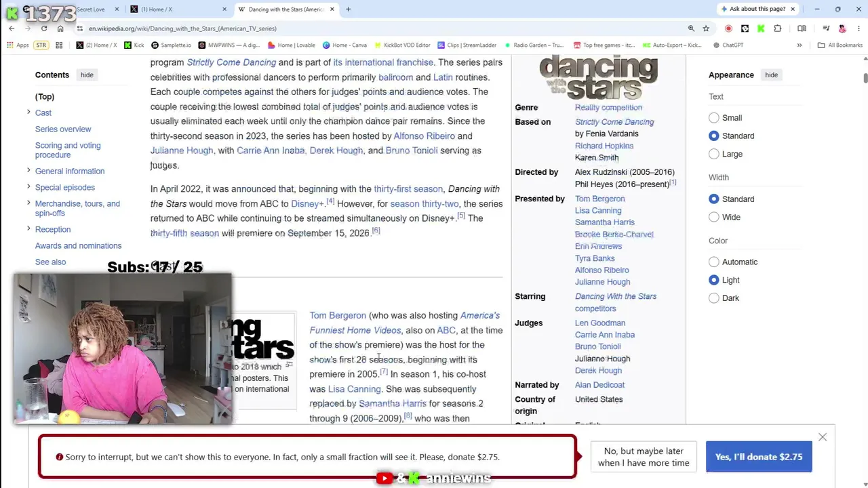This screenshot has width=868, height=488.
Task: Open the media controls icon
Action: 826,28
